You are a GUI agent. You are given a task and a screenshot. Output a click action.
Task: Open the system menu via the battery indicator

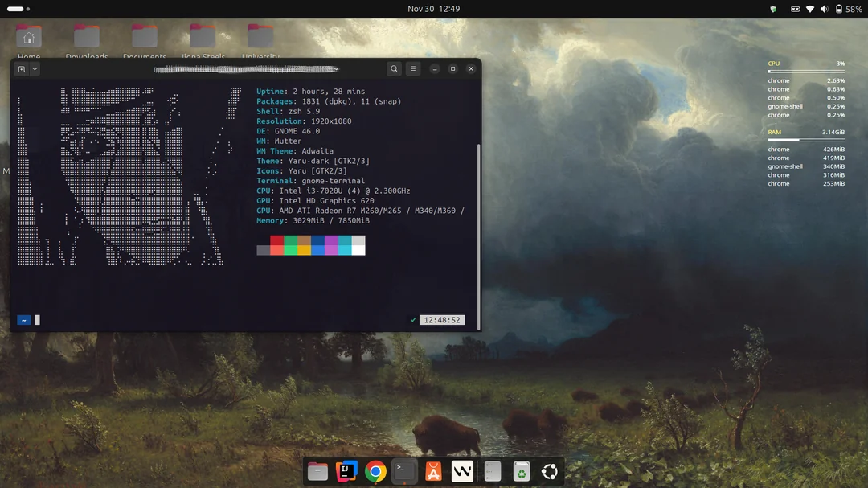coord(838,9)
